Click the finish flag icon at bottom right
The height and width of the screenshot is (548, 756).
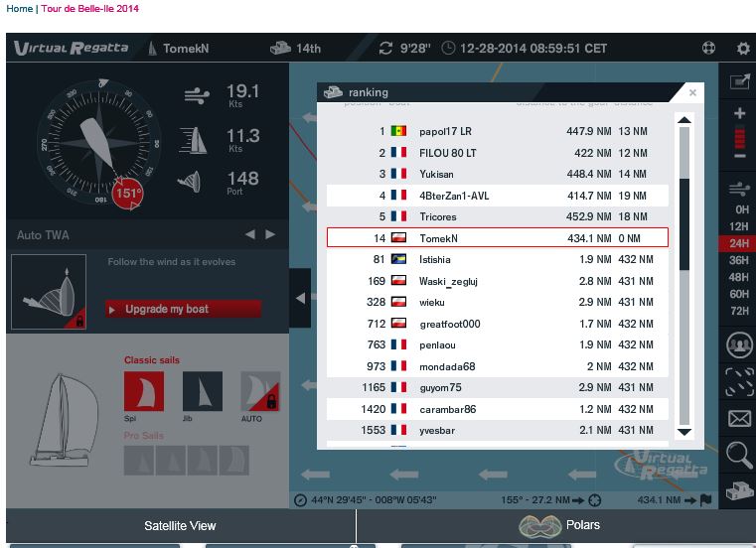706,499
